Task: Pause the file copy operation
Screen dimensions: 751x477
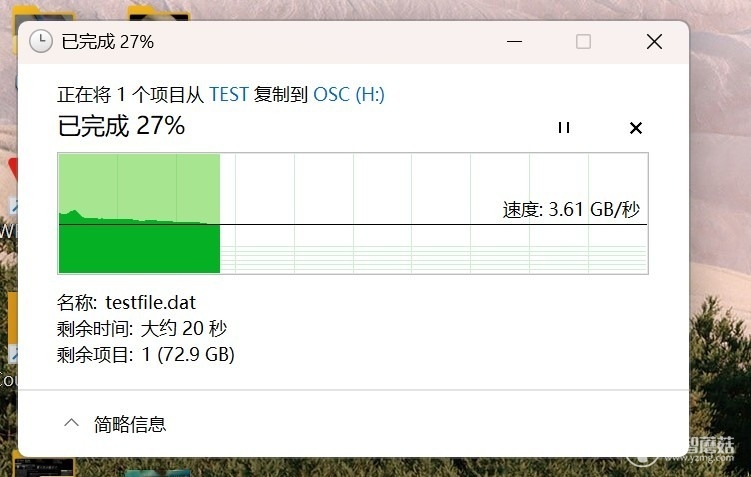Action: click(564, 127)
